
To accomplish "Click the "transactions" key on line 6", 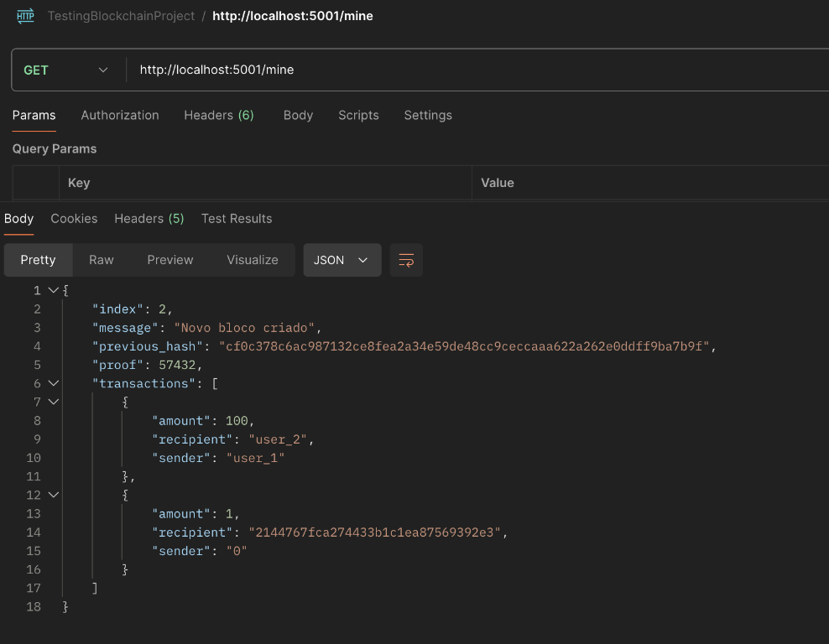I will 143,383.
